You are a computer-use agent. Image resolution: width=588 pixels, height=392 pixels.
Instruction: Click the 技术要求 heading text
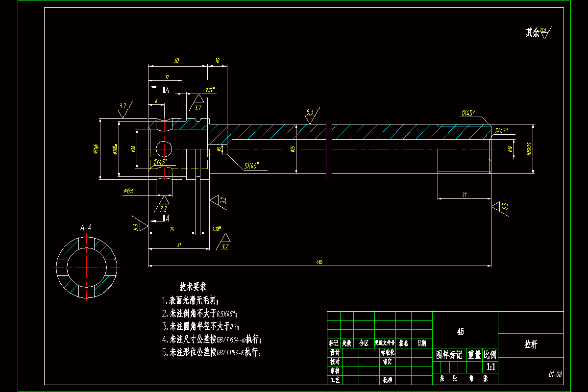(x=193, y=286)
